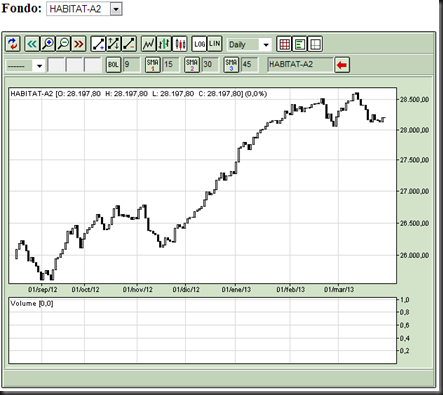Select the add trend line tool
The height and width of the screenshot is (395, 443).
pyautogui.click(x=98, y=44)
